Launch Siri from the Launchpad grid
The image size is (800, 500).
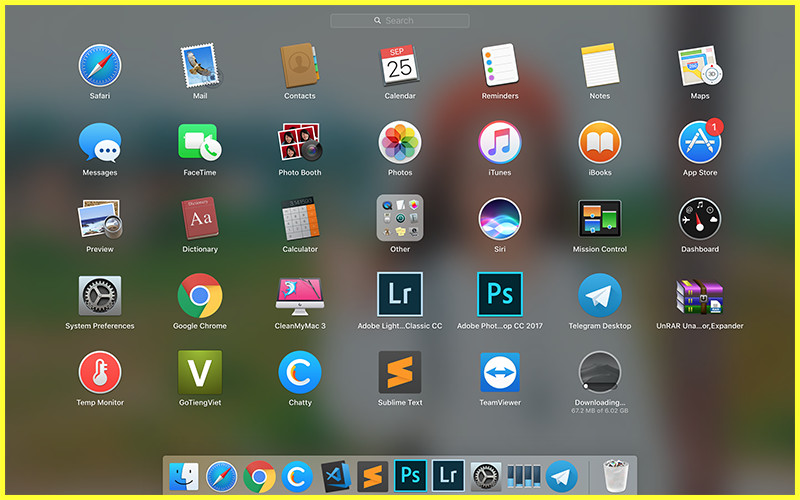(499, 217)
